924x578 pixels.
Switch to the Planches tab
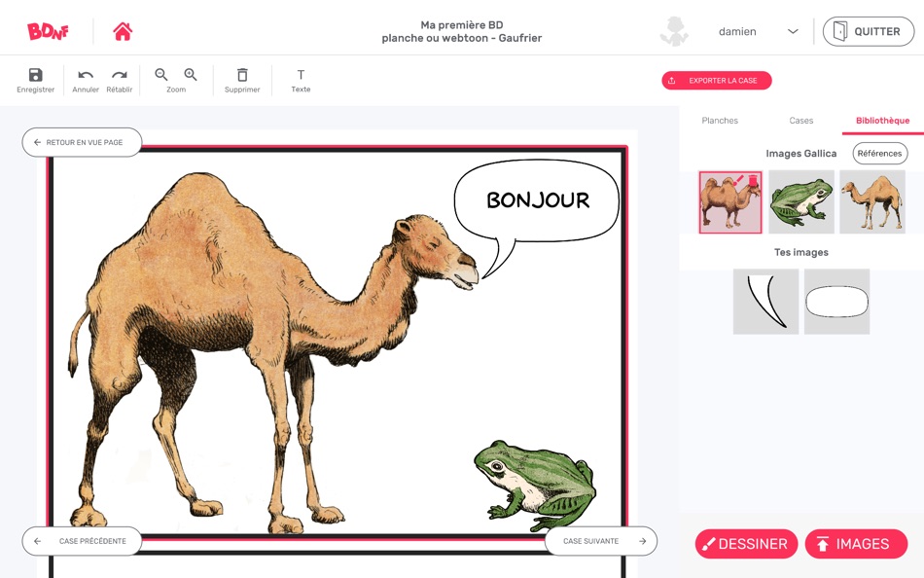719,120
